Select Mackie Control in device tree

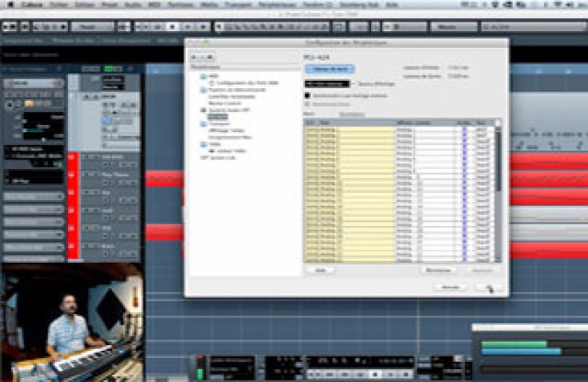click(225, 103)
